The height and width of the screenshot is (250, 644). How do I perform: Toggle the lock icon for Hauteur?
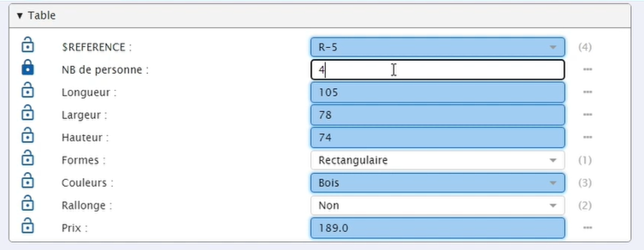point(28,136)
